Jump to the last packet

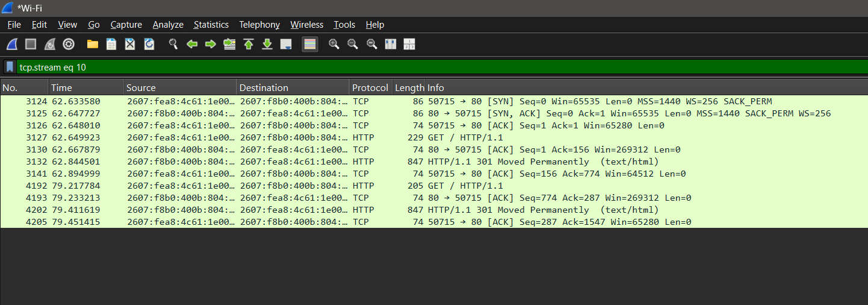267,44
